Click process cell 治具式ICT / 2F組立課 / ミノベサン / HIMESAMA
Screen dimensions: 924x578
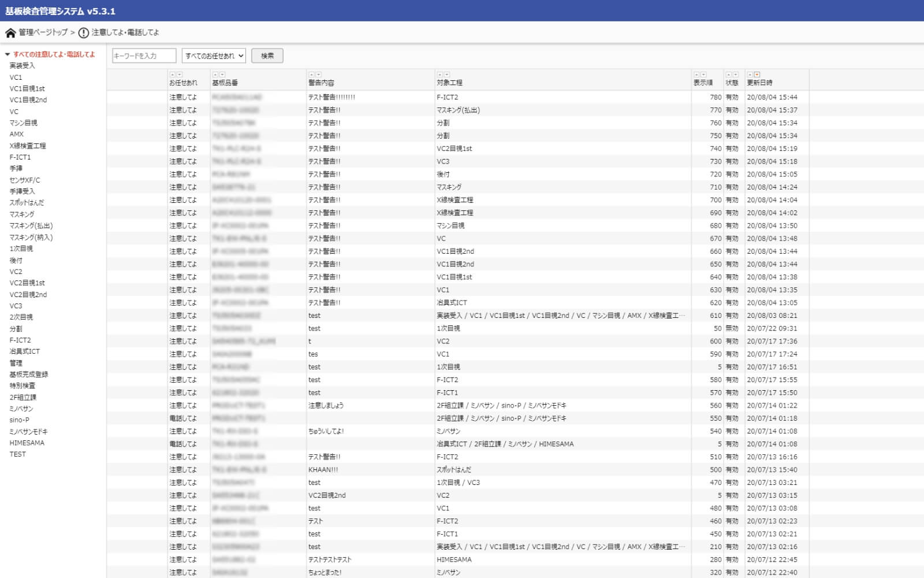coord(505,444)
